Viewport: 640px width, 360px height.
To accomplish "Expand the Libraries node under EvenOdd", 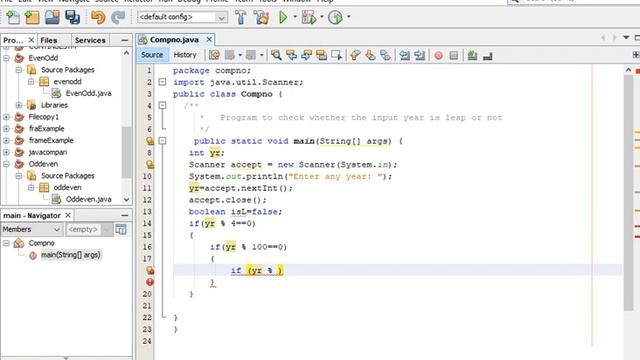I will click(19, 105).
